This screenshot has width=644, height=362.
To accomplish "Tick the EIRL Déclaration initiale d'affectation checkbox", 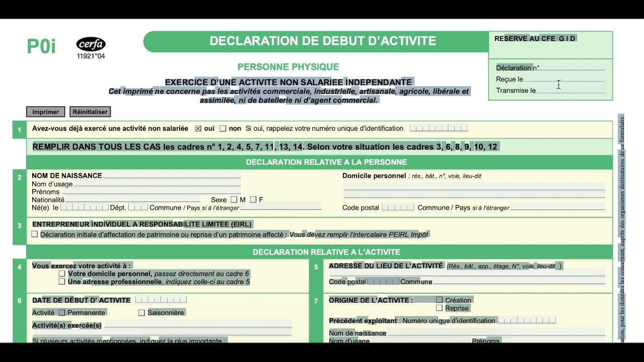I will pyautogui.click(x=35, y=234).
